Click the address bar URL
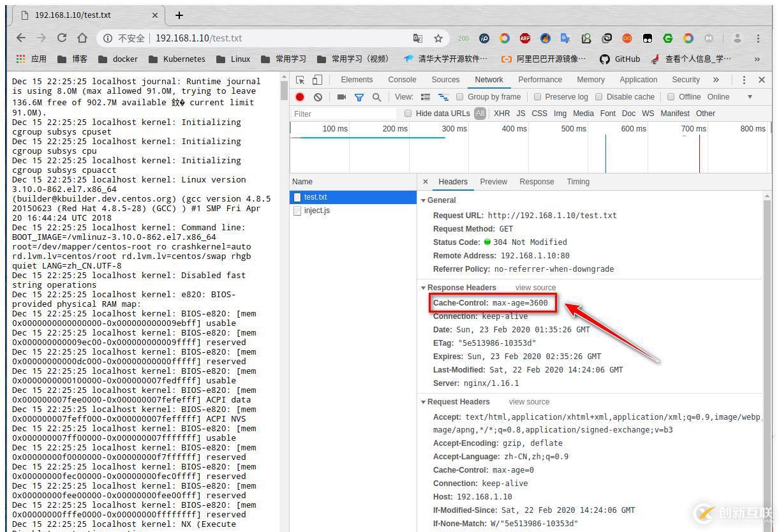 [x=198, y=38]
